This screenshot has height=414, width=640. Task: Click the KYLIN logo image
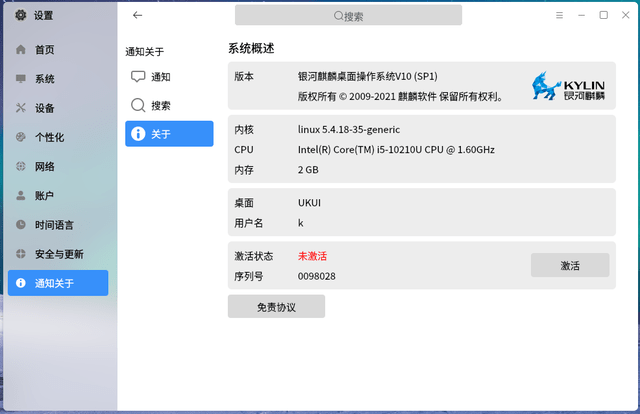coord(568,86)
